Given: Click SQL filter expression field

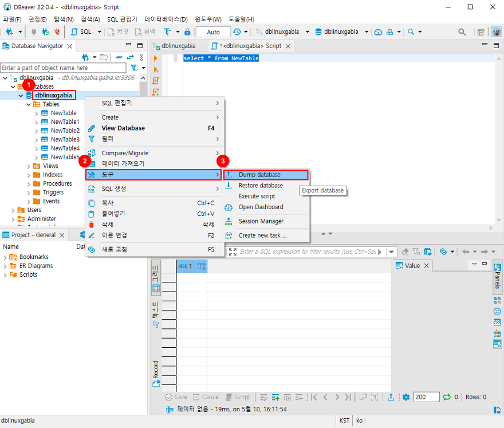Looking at the screenshot, I should pyautogui.click(x=307, y=252).
